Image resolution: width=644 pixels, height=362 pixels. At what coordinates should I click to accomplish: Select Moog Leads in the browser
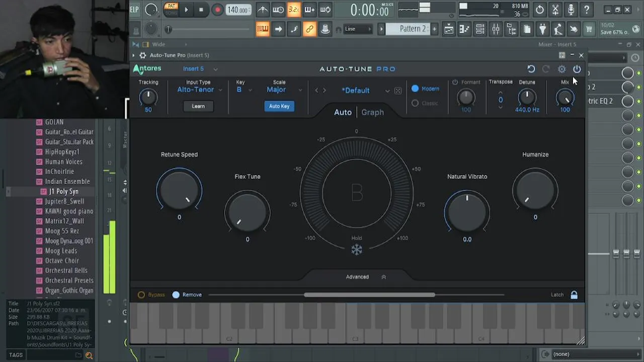point(61,251)
